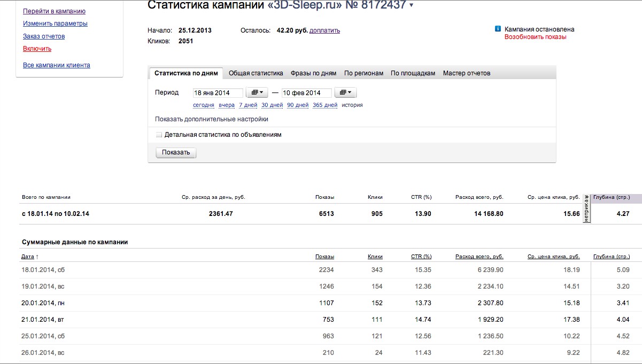Click average daily spend 2361.47
The image size is (642, 364).
coord(221,214)
